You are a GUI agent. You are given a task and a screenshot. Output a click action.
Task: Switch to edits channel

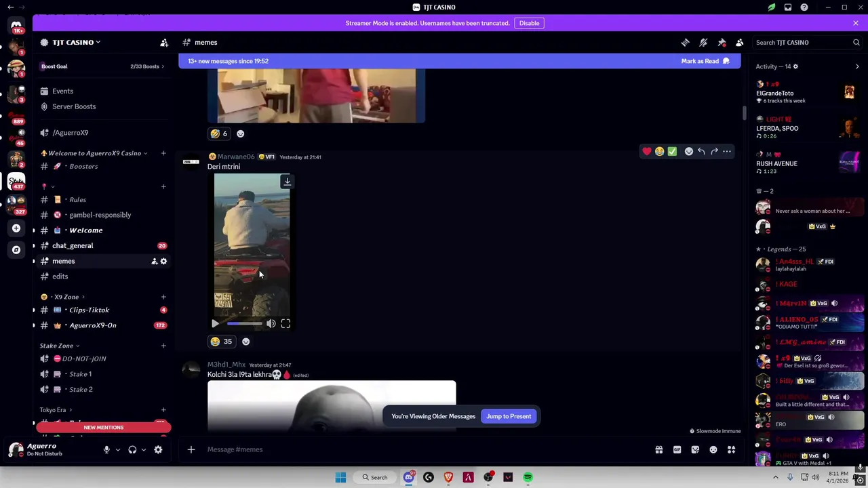click(103, 277)
